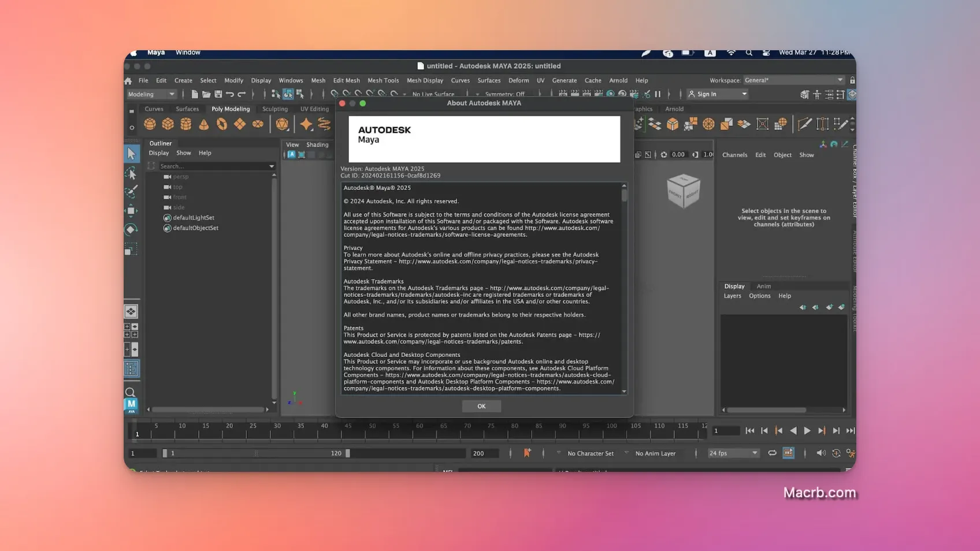Select the Rotate tool in toolbox

(131, 230)
